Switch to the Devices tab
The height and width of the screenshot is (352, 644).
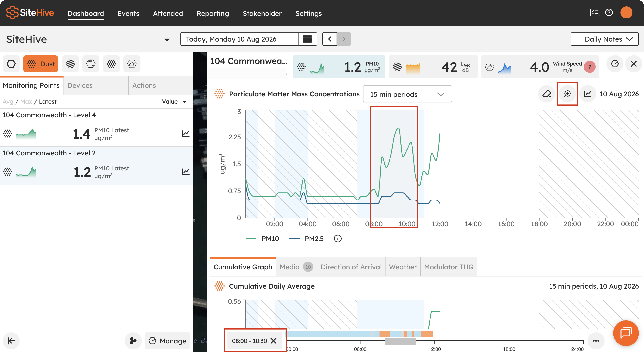click(96, 85)
